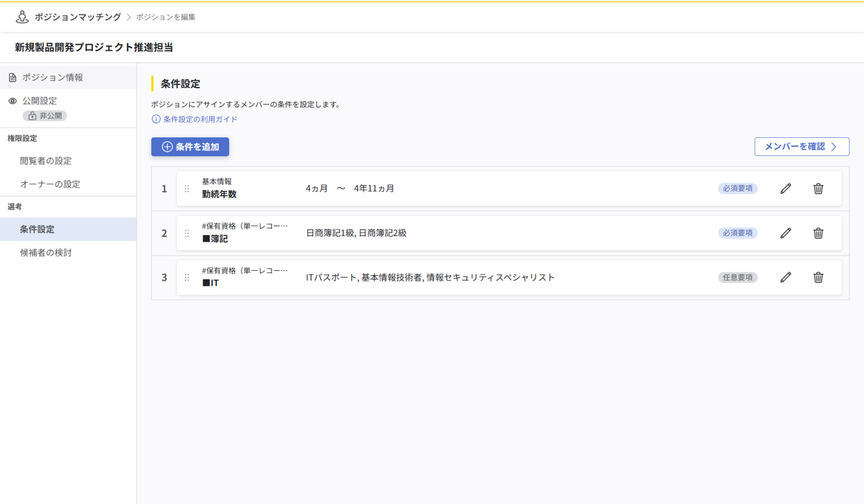This screenshot has height=504, width=864.
Task: Grab the drag handle of ■IT row
Action: 187,277
